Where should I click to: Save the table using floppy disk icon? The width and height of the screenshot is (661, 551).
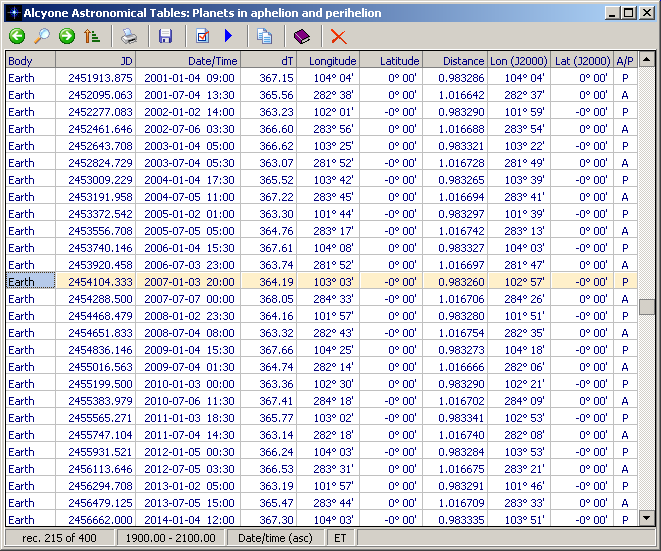click(166, 37)
